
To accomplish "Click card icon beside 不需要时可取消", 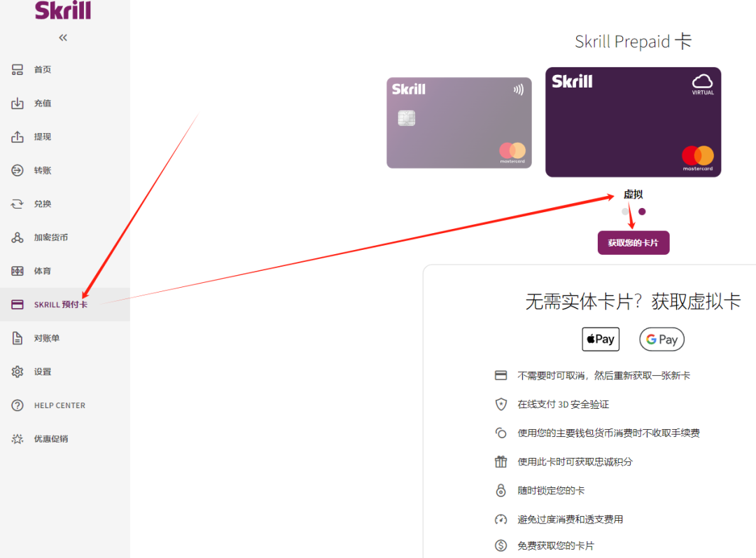I will [x=501, y=375].
